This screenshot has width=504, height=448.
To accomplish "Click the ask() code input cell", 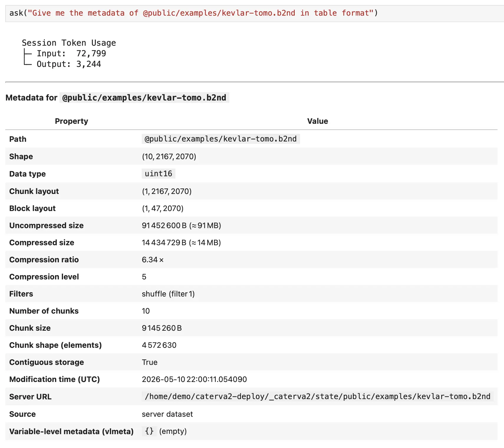I will tap(255, 13).
